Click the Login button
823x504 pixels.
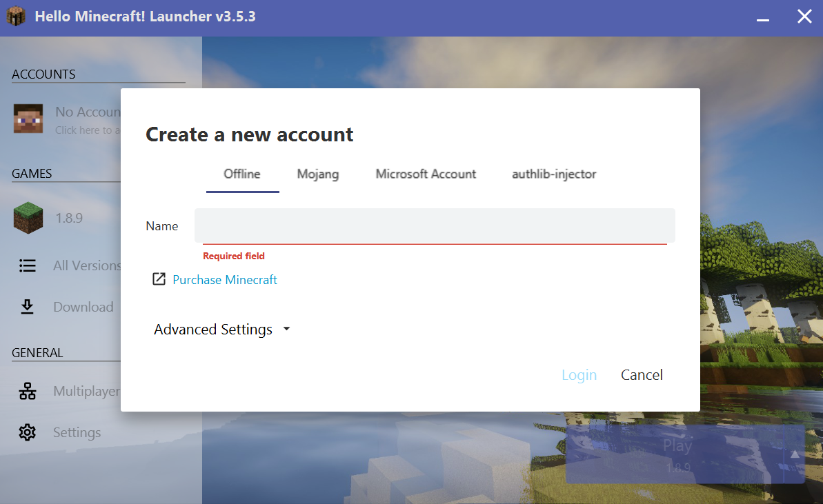[579, 375]
